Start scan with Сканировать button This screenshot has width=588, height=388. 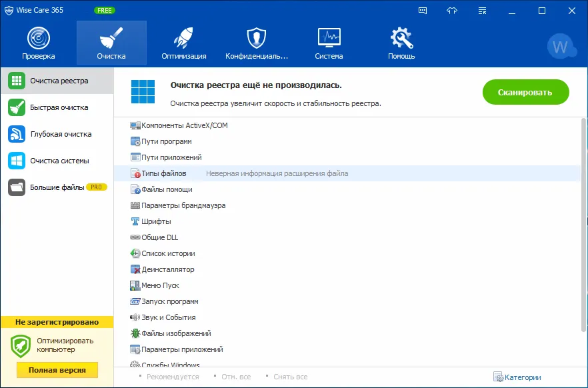[x=525, y=92]
